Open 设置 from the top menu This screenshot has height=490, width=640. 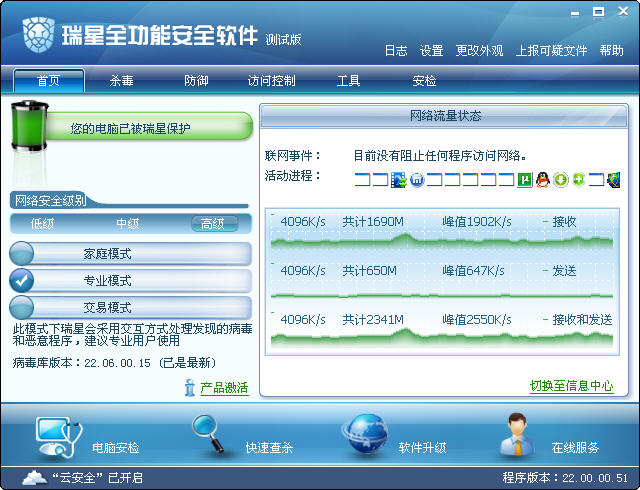(x=431, y=51)
